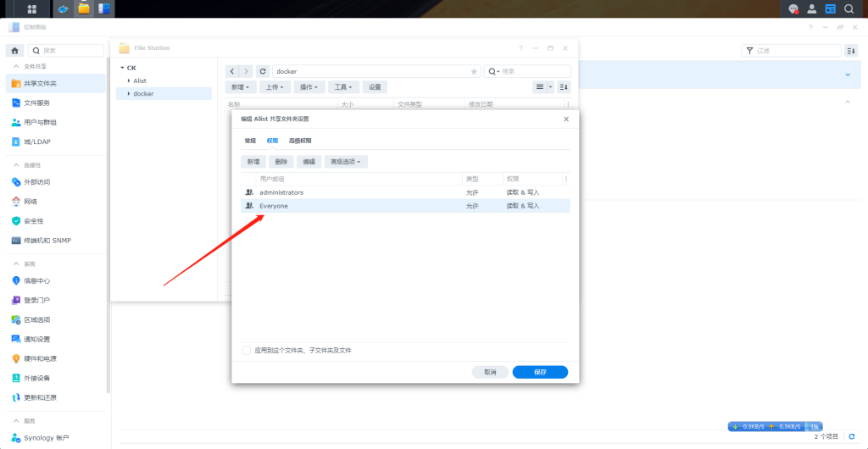
Task: Open Login Portal (登录门户)
Action: [55, 300]
